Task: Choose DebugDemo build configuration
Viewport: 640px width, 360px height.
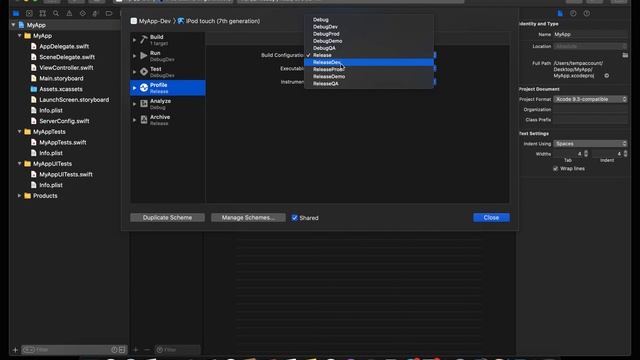Action: pos(369,41)
